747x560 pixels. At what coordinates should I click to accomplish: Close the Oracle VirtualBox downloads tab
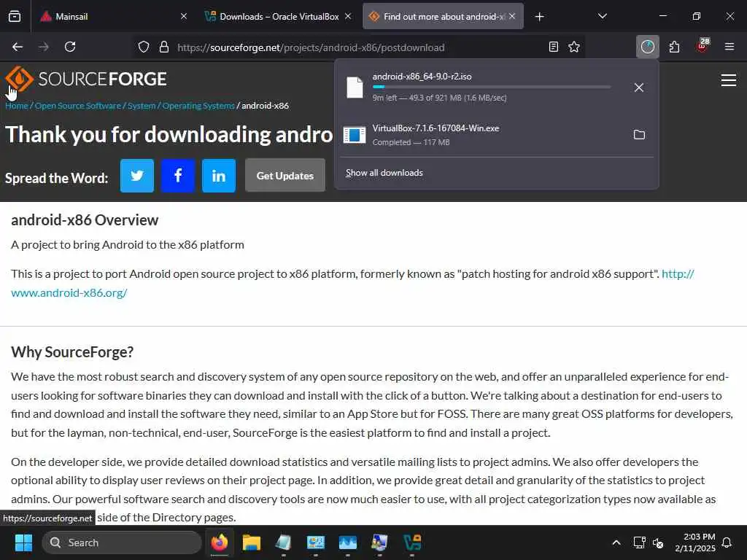point(348,16)
